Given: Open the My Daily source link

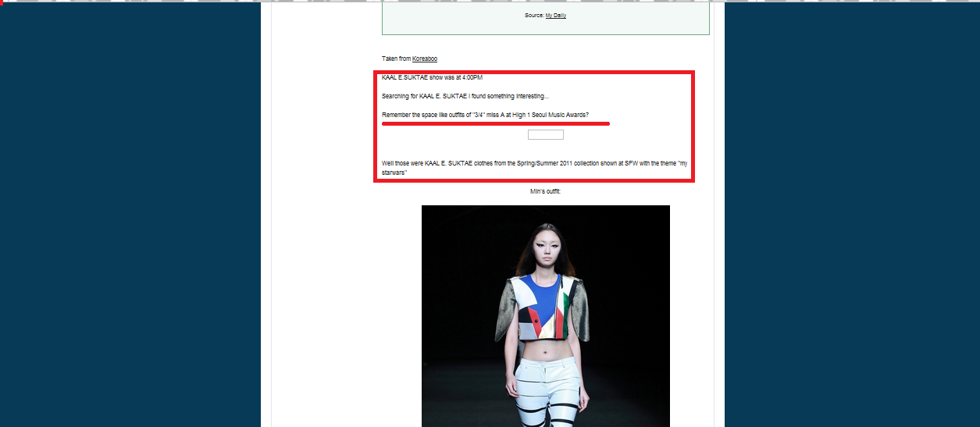Looking at the screenshot, I should click(x=555, y=15).
